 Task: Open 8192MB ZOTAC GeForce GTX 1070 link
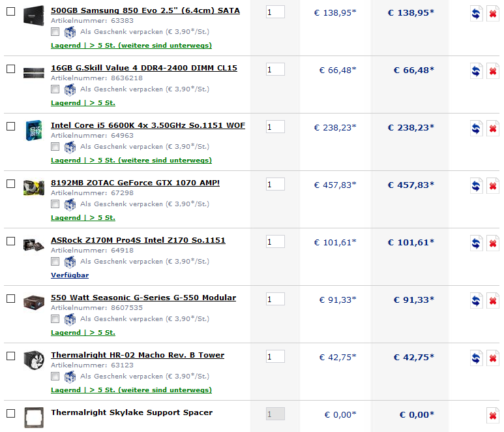click(x=136, y=183)
